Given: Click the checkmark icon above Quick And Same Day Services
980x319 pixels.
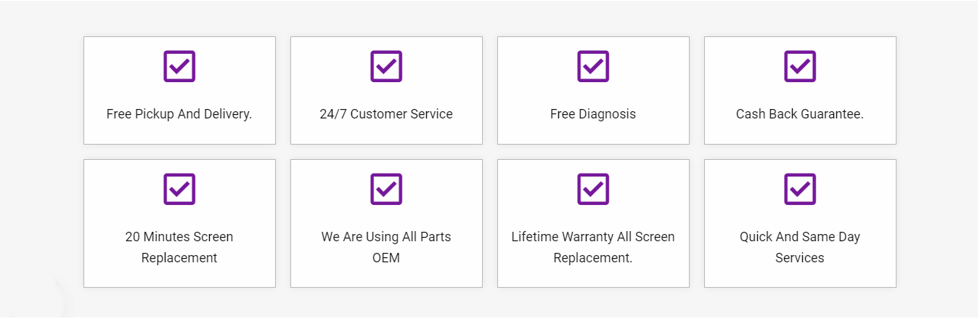Looking at the screenshot, I should coord(800,189).
